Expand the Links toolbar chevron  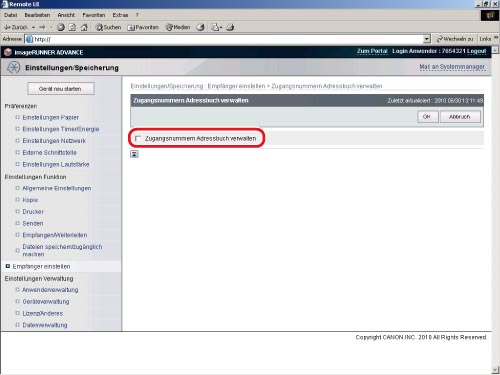click(496, 38)
